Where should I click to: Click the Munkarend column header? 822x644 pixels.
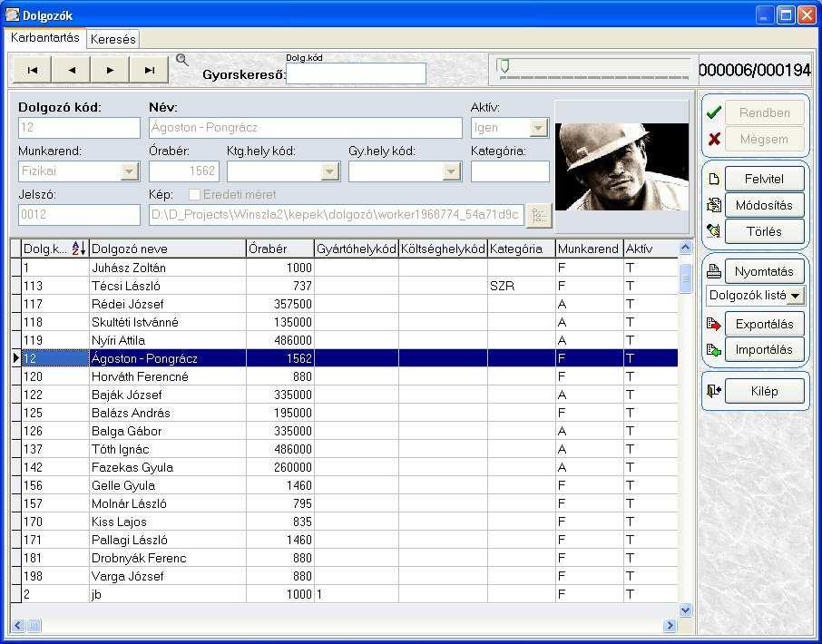(x=589, y=249)
